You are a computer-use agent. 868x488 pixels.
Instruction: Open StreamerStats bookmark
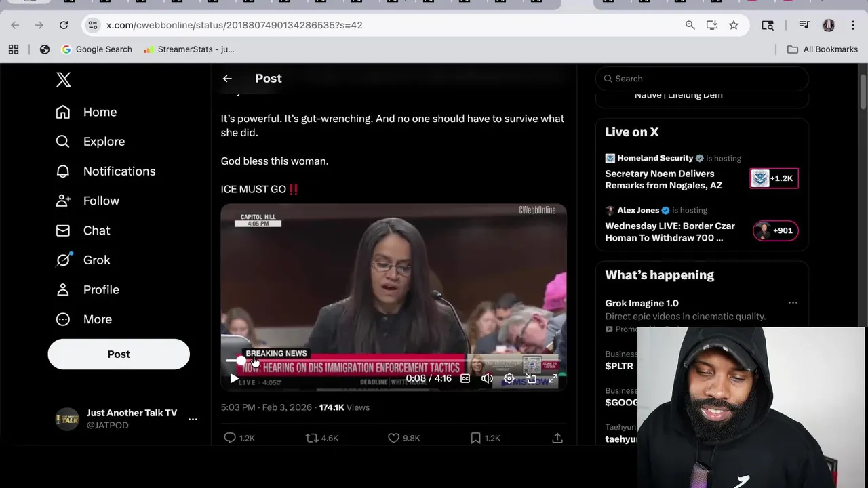click(x=189, y=49)
